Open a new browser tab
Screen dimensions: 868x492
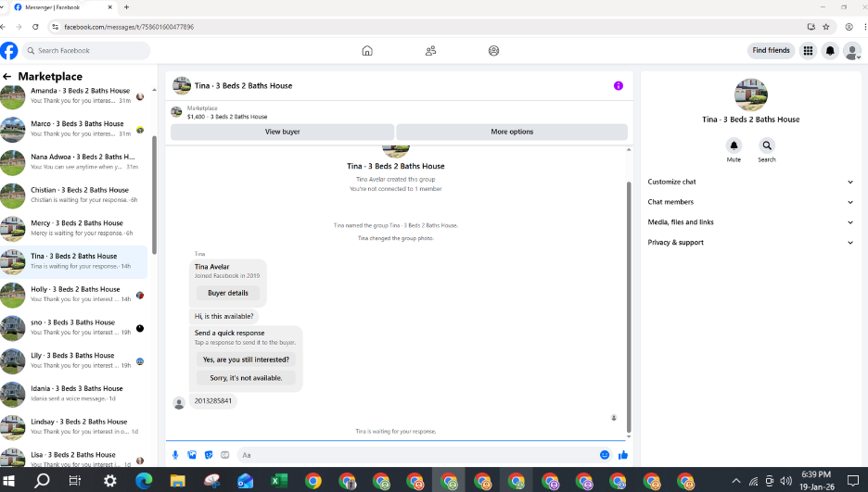[x=127, y=7]
